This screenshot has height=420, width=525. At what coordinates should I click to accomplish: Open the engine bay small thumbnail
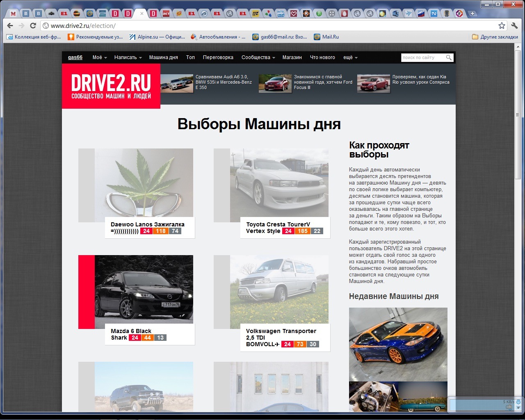coord(373,397)
